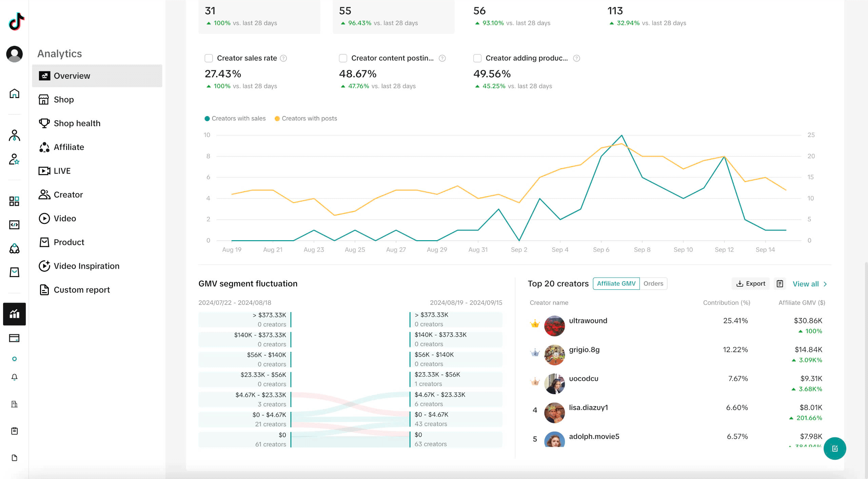Open ultrawound creator thumbnail
Screen dimensions: 868x479
point(554,326)
